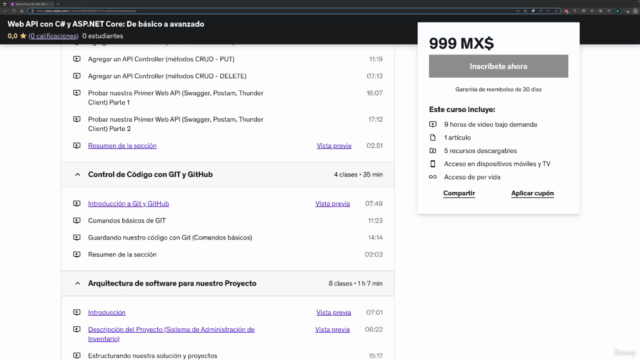Click the 0 estudiantes text in header
Viewport: 640px width, 360px height.
coord(102,36)
